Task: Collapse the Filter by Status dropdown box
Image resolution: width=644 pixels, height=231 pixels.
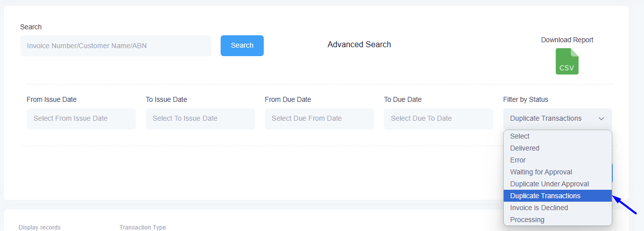Action: pyautogui.click(x=557, y=119)
